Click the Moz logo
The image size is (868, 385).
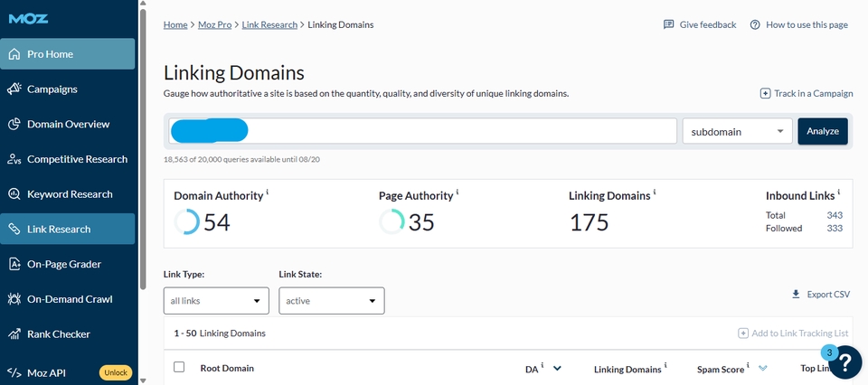click(x=28, y=19)
